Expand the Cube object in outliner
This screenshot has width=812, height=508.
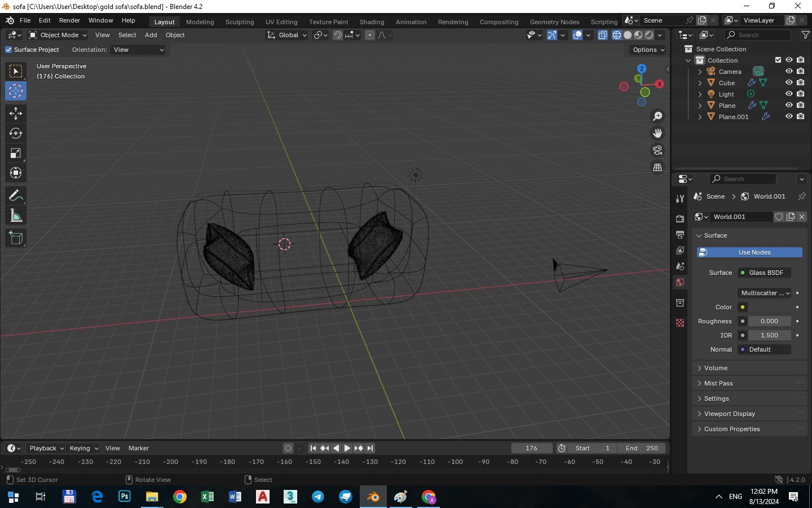tap(700, 83)
